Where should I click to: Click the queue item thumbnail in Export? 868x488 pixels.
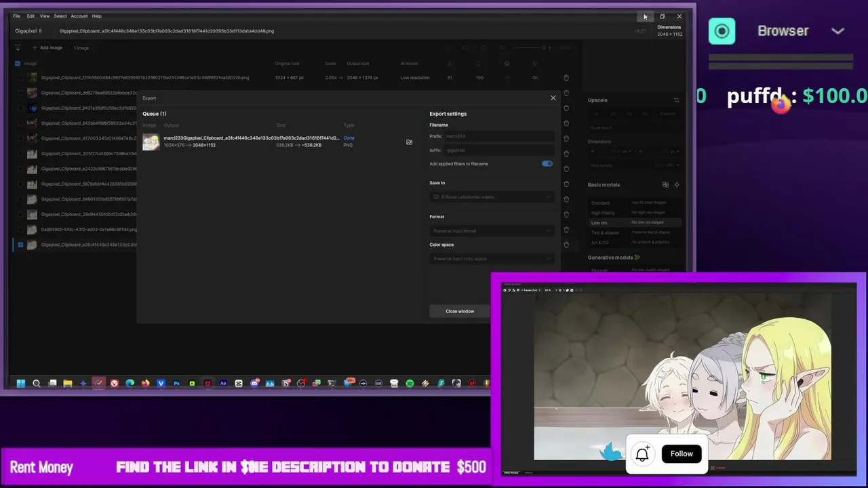[151, 142]
